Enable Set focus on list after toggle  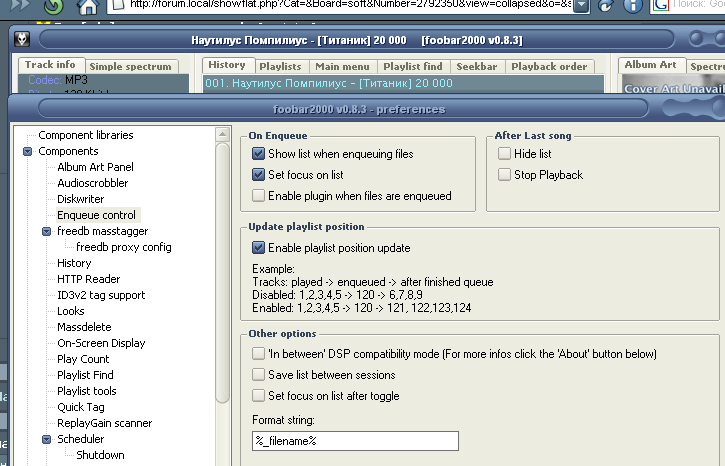pyautogui.click(x=258, y=396)
